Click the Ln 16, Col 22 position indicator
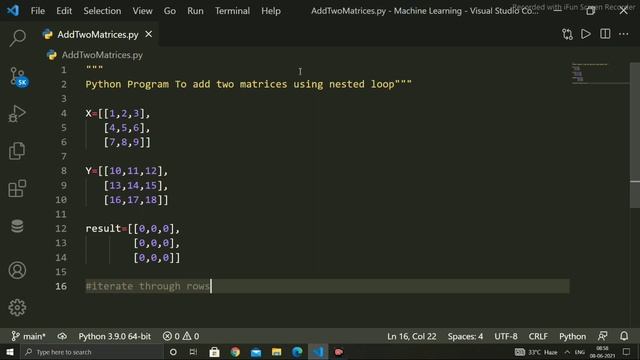Image resolution: width=640 pixels, height=360 pixels. 412,336
